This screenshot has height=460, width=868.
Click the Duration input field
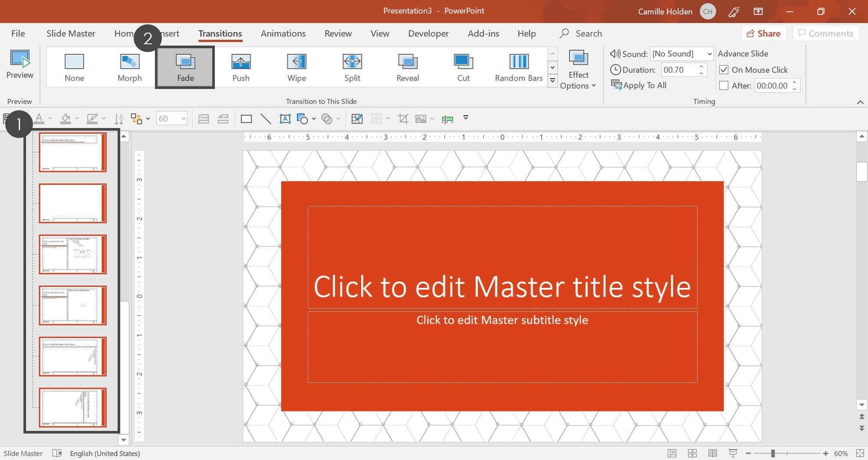point(679,70)
